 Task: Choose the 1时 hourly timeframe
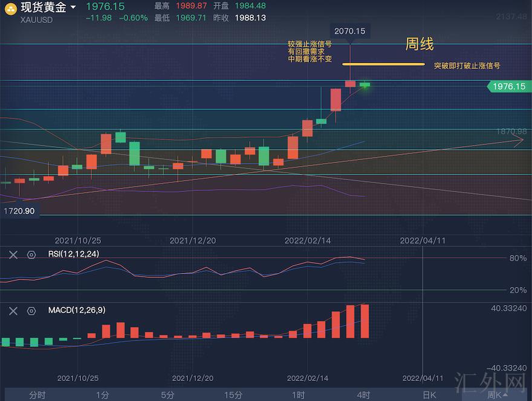click(298, 395)
